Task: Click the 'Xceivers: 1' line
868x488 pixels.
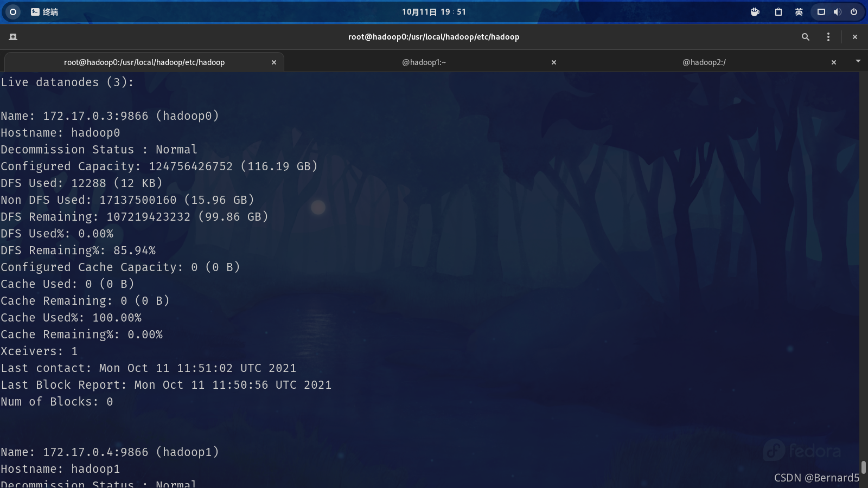Action: coord(39,351)
